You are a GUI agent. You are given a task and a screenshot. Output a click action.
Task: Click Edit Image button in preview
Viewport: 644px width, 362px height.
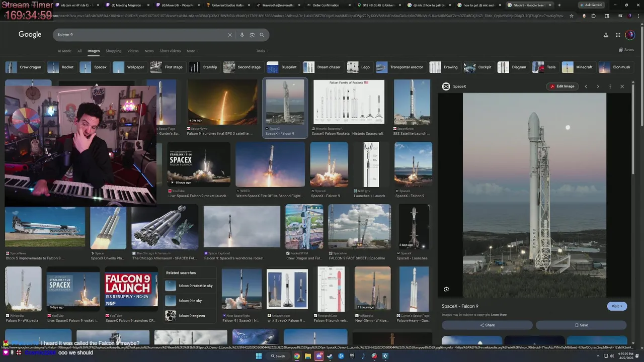click(562, 86)
